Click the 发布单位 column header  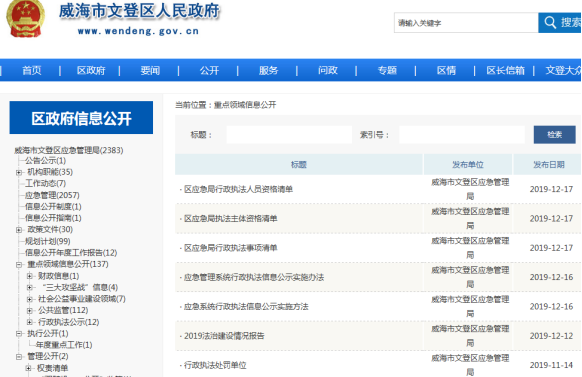click(468, 164)
